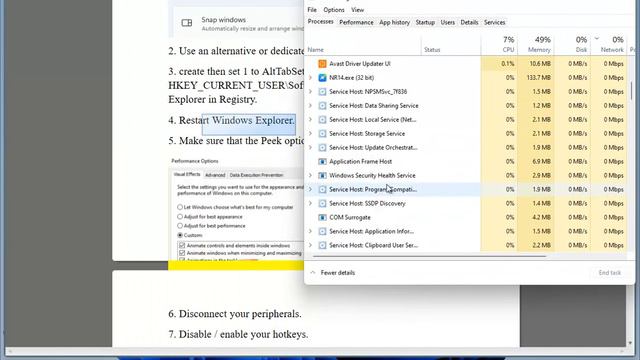
Task: Sort by Network column header
Action: click(x=609, y=44)
